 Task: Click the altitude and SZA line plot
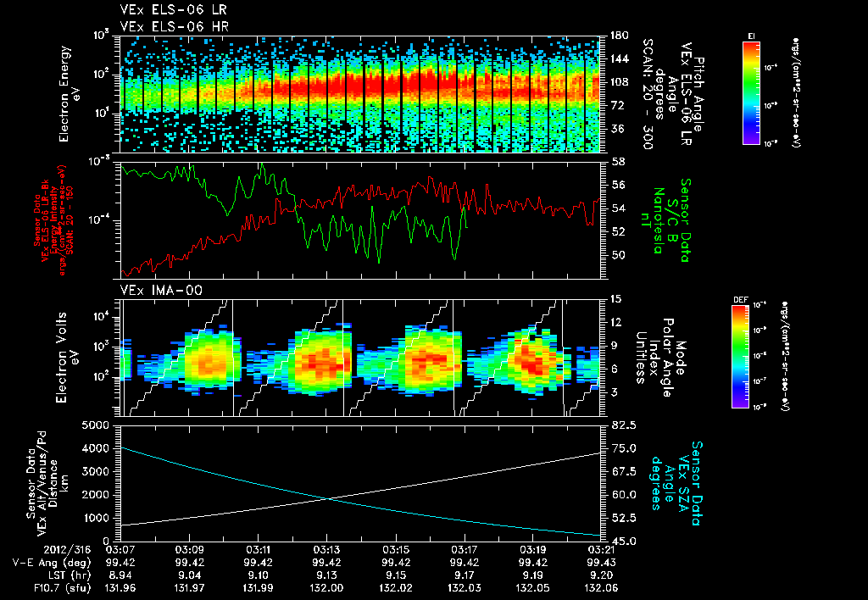[x=360, y=483]
